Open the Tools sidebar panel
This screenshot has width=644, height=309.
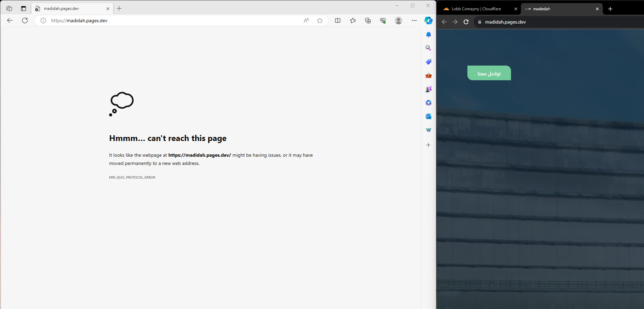(x=429, y=75)
